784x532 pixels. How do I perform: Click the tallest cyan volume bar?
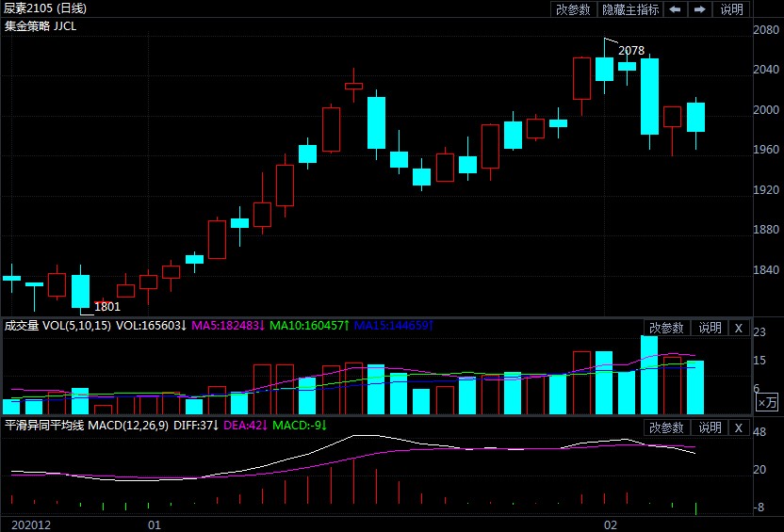(x=649, y=375)
